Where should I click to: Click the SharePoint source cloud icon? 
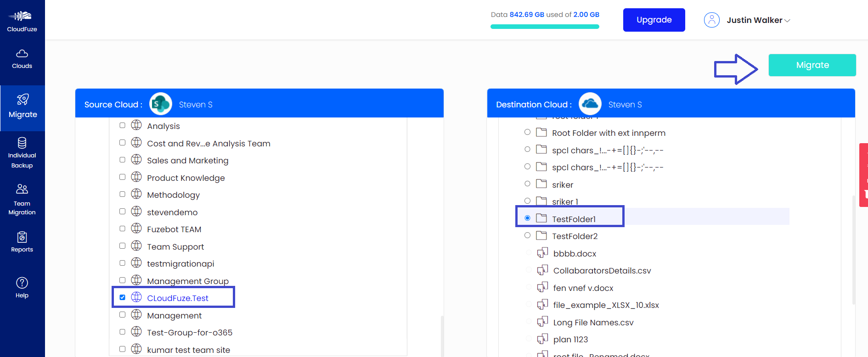click(x=161, y=104)
